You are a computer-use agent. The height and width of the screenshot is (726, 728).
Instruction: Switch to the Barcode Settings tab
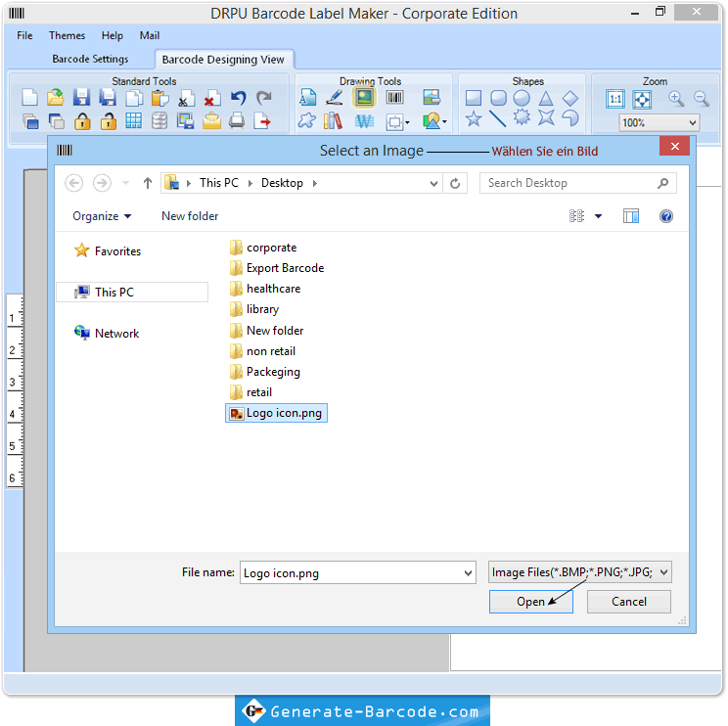pyautogui.click(x=90, y=59)
